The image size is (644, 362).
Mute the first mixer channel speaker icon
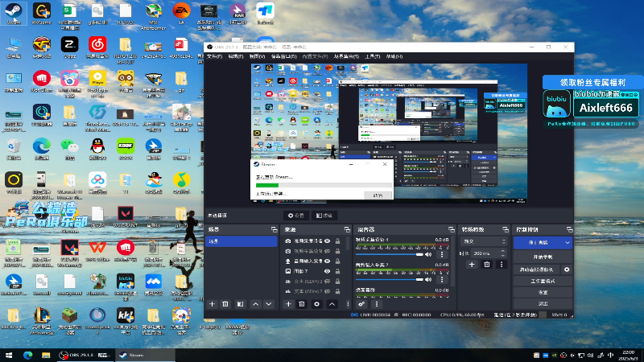coord(428,254)
